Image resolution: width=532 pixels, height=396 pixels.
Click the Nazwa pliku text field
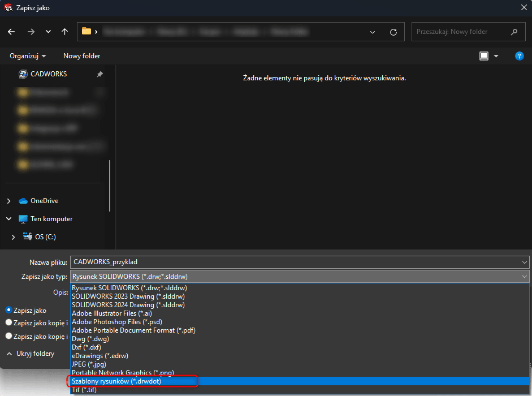click(296, 262)
